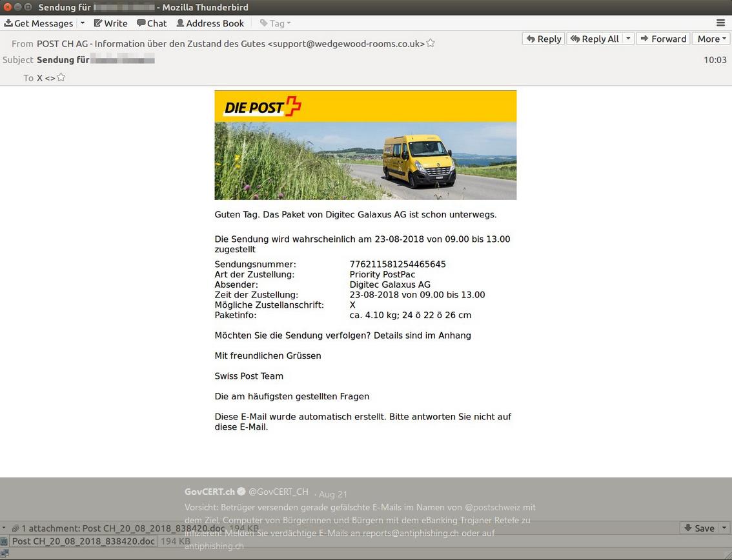Open the Reply All dropdown arrow
Image resolution: width=732 pixels, height=560 pixels.
(x=628, y=39)
